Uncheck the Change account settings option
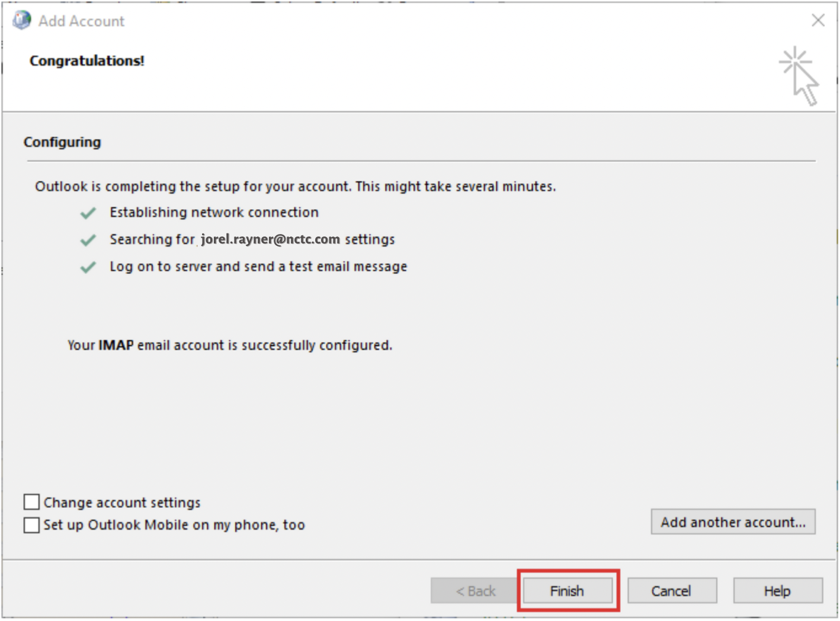840x621 pixels. coord(31,501)
